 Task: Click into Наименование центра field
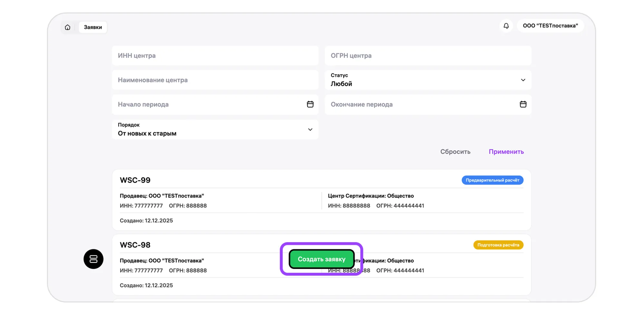click(215, 80)
